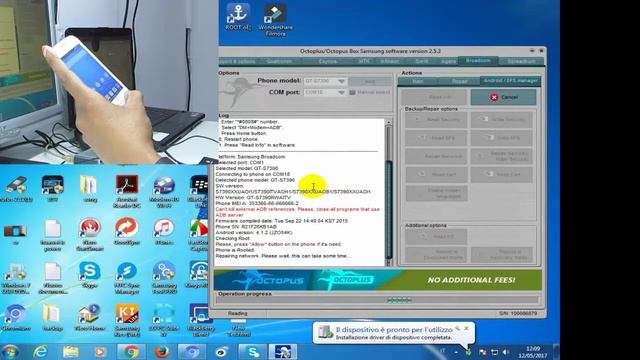Open Firefox from the taskbar
Image resolution: width=640 pixels, height=360 pixels.
pos(162,351)
